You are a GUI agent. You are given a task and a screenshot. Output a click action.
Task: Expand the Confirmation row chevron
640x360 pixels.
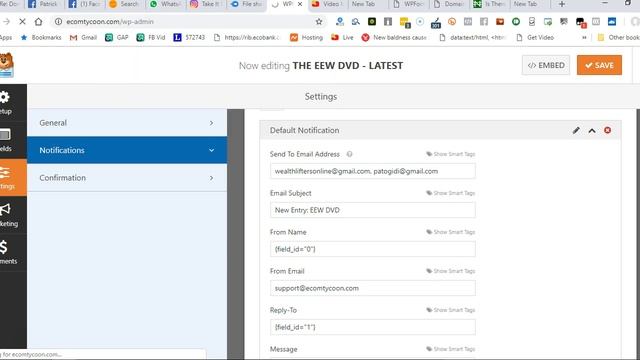[x=211, y=178]
